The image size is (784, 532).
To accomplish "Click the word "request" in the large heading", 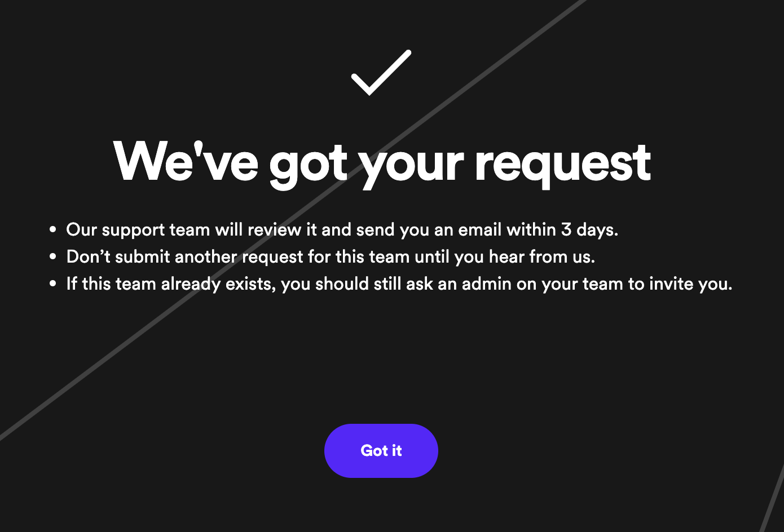I will click(x=563, y=163).
